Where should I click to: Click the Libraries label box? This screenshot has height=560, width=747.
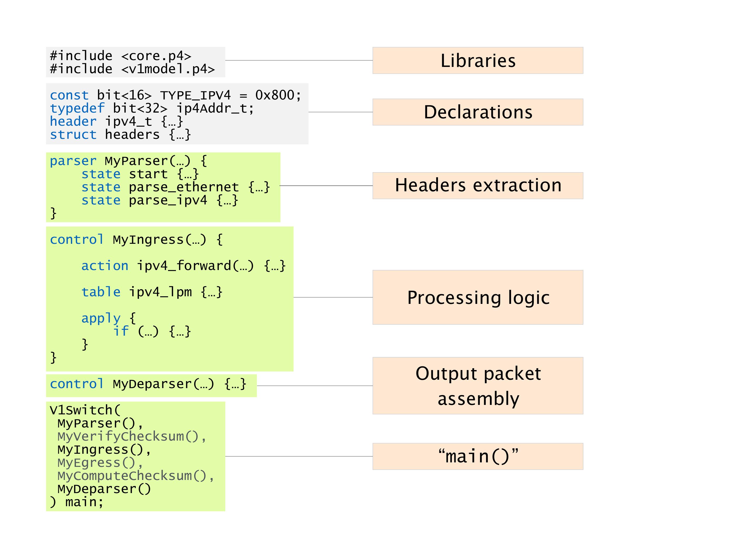pos(478,60)
